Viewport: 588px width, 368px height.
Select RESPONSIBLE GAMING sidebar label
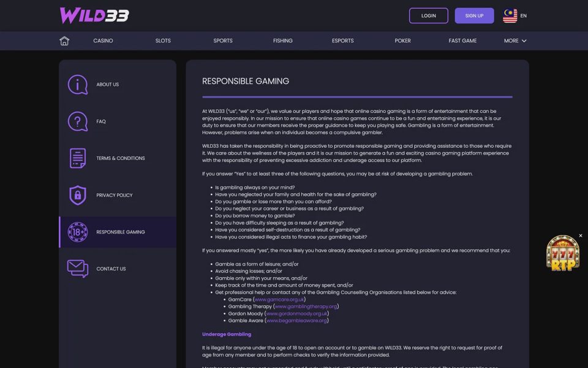121,232
